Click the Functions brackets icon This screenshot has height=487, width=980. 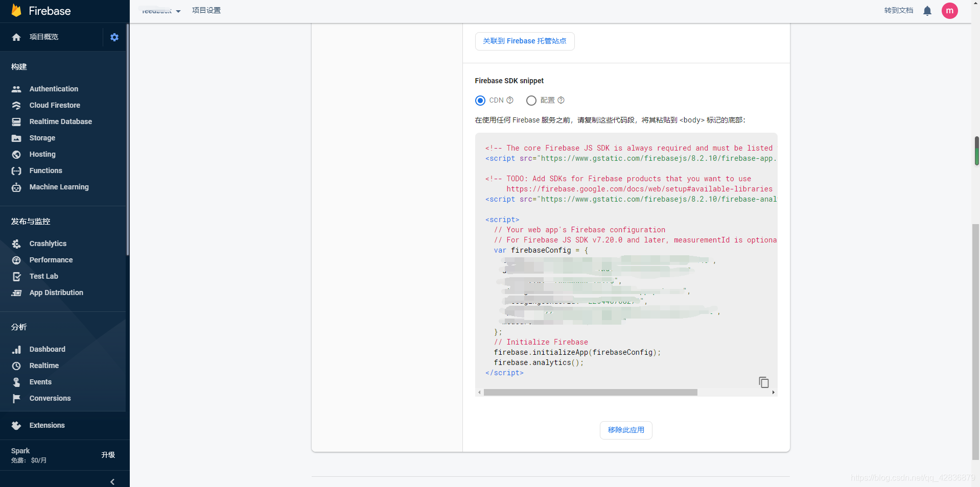pos(16,171)
